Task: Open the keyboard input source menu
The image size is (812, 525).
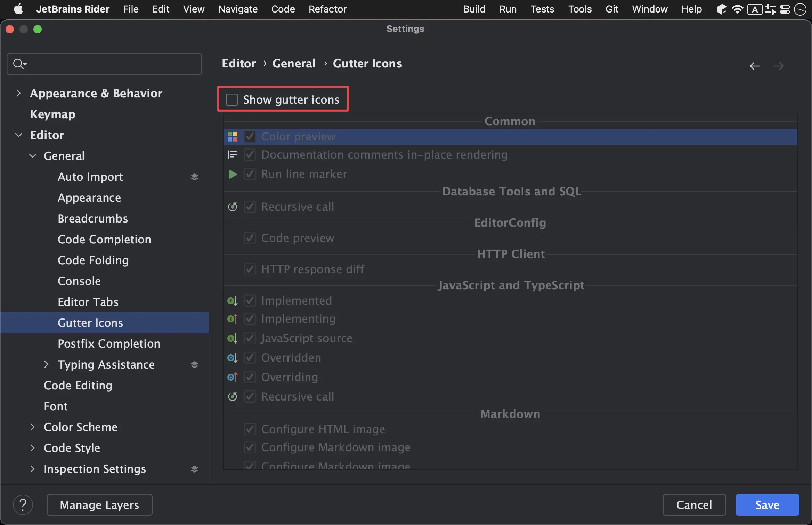Action: (755, 9)
